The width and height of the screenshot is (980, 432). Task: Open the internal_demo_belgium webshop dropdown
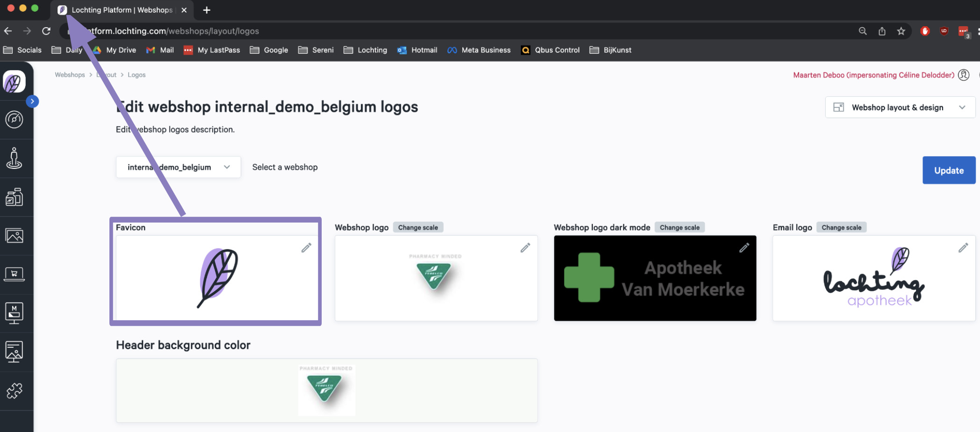tap(178, 167)
